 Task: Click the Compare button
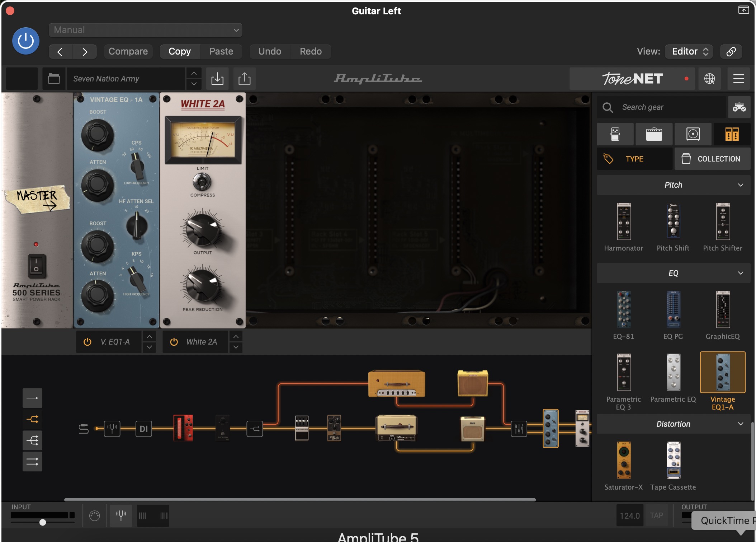[x=128, y=52]
